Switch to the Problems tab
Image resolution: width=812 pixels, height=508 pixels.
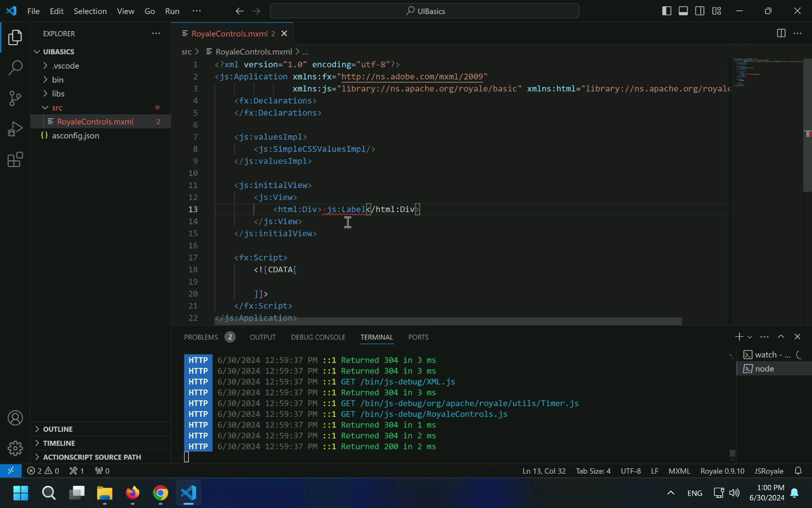[x=209, y=337]
